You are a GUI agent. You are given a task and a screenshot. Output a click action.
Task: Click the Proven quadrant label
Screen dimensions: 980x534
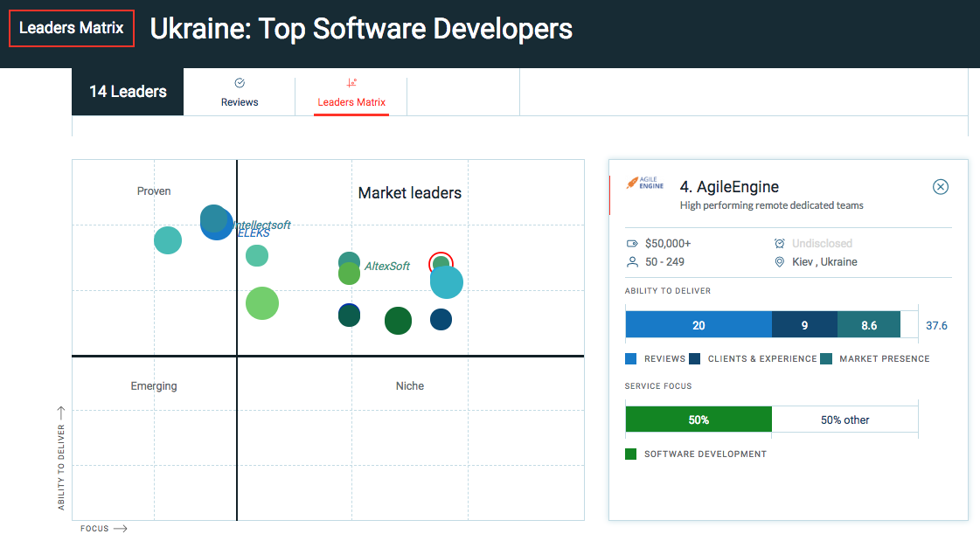point(154,191)
